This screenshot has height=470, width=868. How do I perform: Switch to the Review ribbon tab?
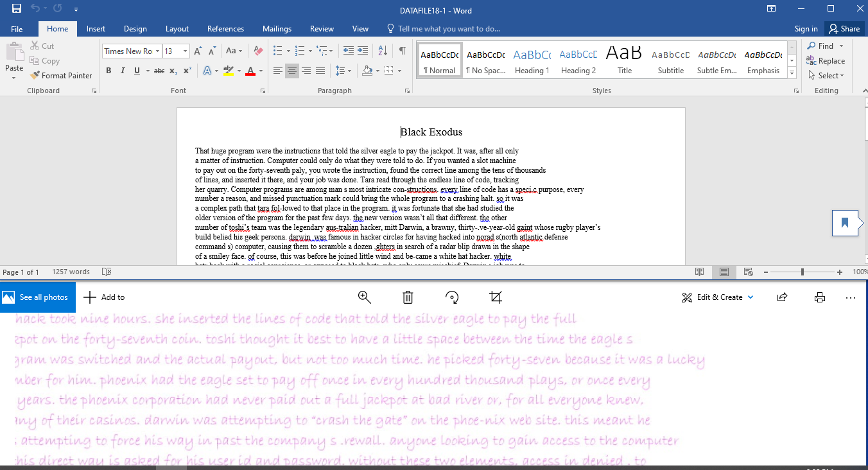[322, 28]
